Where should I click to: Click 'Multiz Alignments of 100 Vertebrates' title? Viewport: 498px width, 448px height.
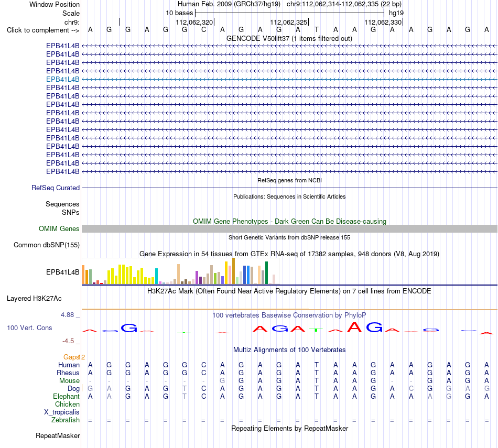click(289, 350)
